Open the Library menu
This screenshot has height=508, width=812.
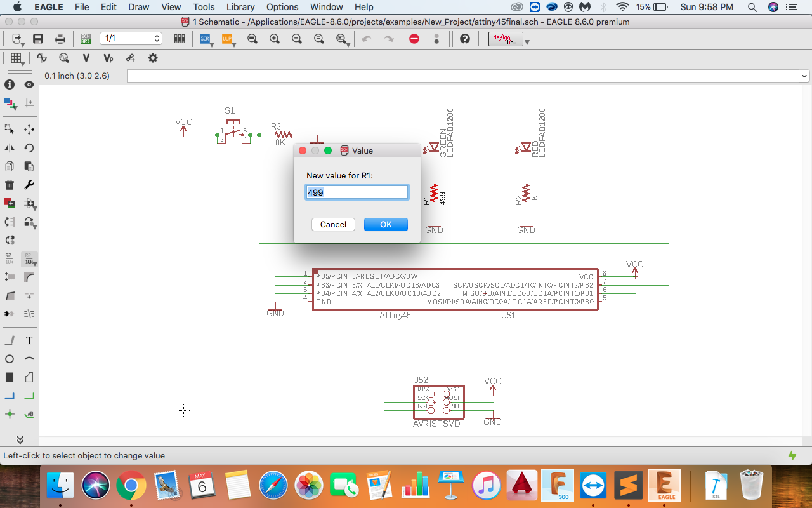coord(240,7)
